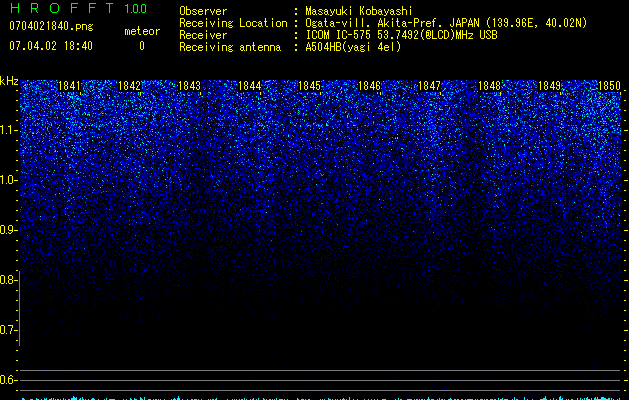Click the kHz axis unit label

pos(9,81)
